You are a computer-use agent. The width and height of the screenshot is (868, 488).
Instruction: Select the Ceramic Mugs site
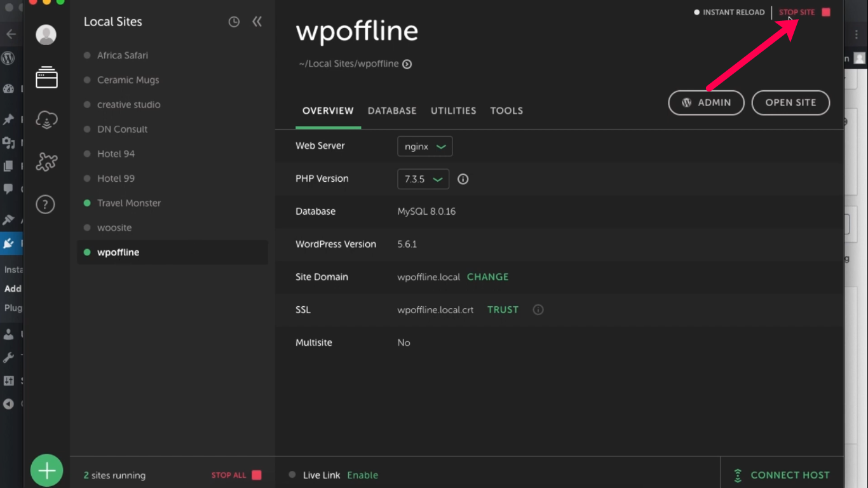click(172, 80)
